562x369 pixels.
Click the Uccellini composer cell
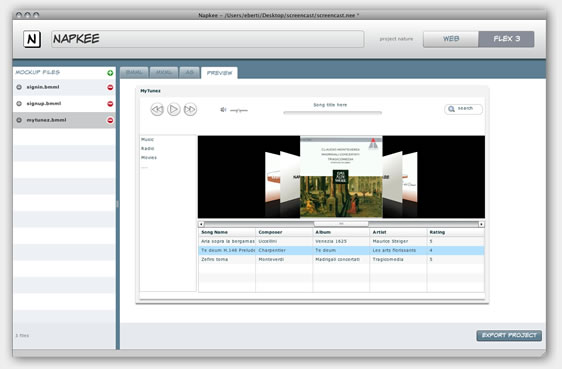pyautogui.click(x=284, y=241)
